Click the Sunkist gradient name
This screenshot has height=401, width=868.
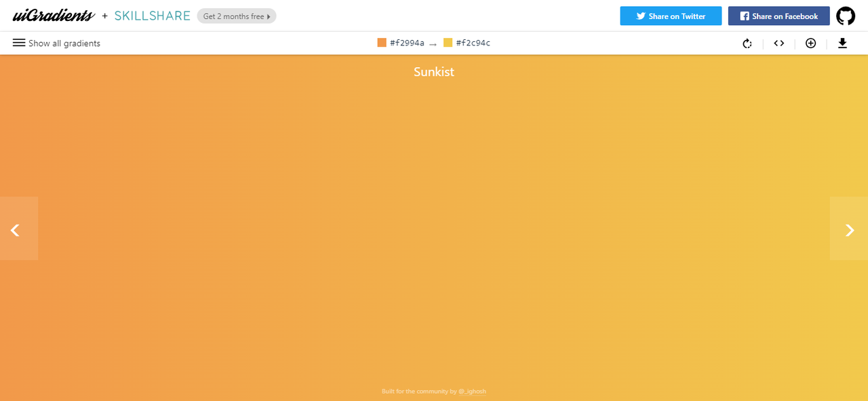(x=434, y=72)
